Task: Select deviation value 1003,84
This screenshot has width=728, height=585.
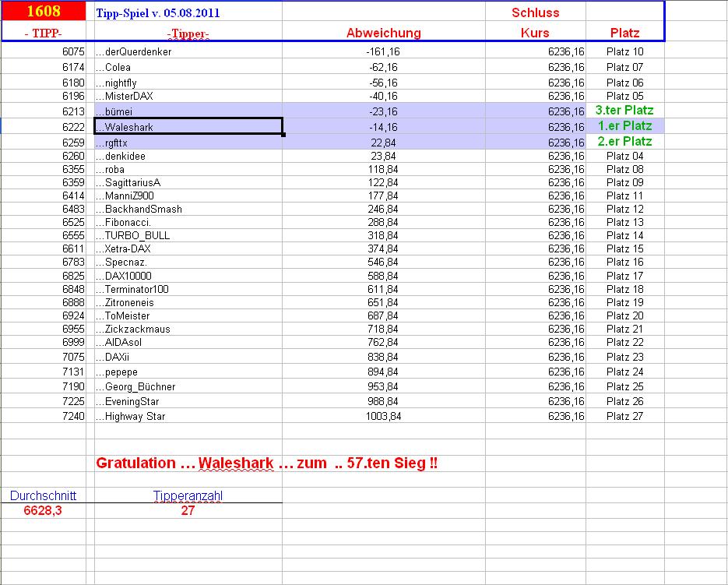Action: (x=384, y=416)
